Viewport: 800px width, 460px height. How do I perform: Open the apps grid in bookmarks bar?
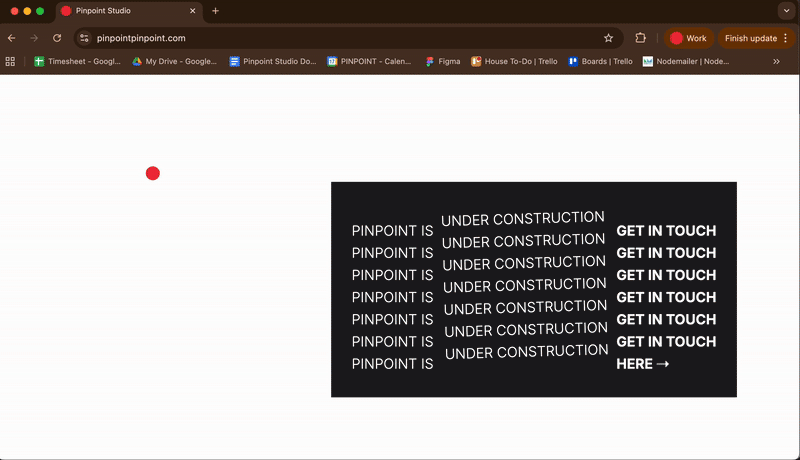pyautogui.click(x=10, y=61)
